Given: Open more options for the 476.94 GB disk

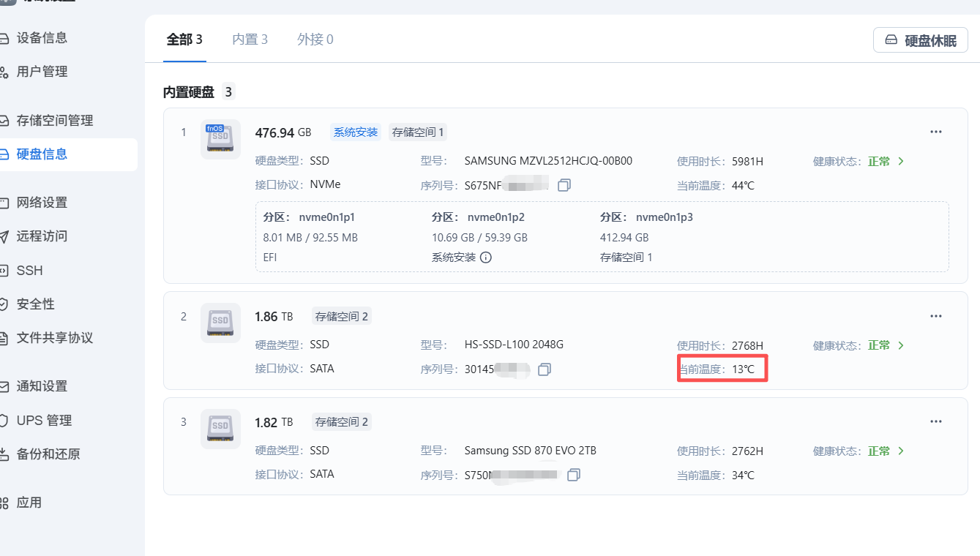Looking at the screenshot, I should (935, 132).
